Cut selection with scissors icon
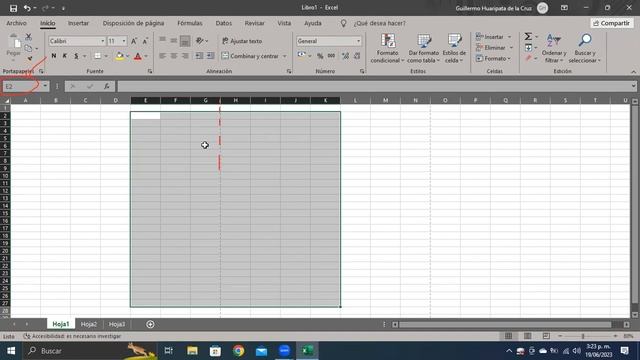Image resolution: width=640 pixels, height=360 pixels. [29, 37]
